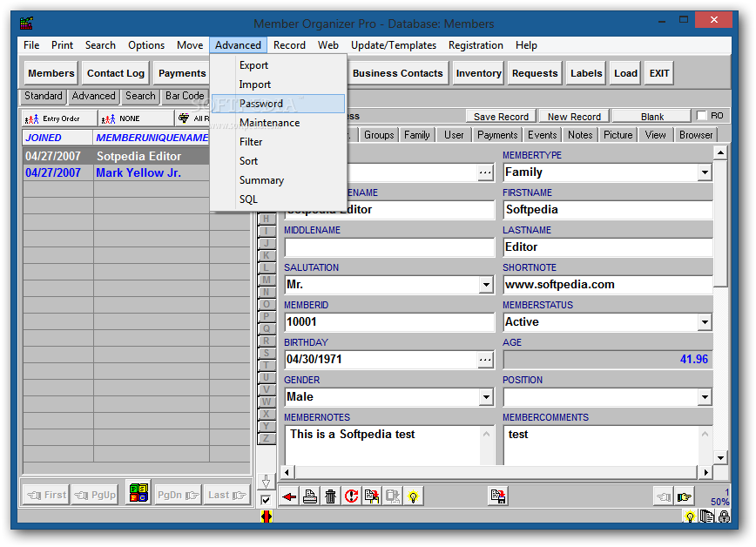Open the date picker ellipsis next to BIRTHDAY
This screenshot has height=547, width=756.
(x=485, y=360)
